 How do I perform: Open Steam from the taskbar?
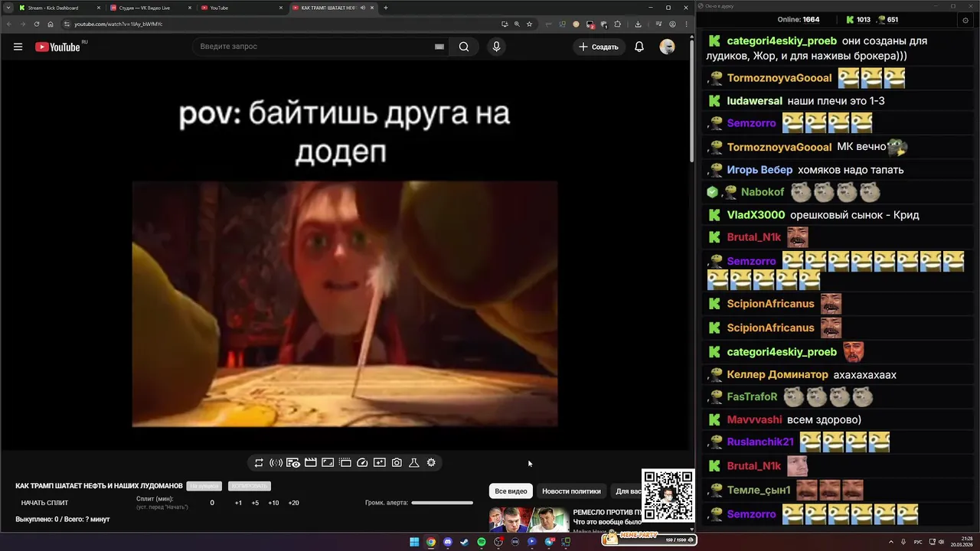coord(465,542)
